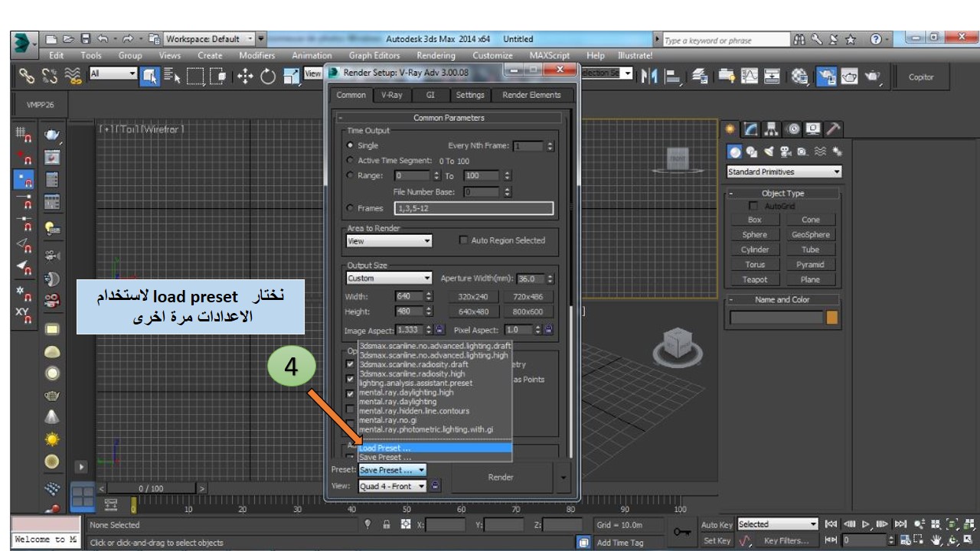Switch to the Render Elements tab
Viewport: 980px width, 551px height.
531,95
